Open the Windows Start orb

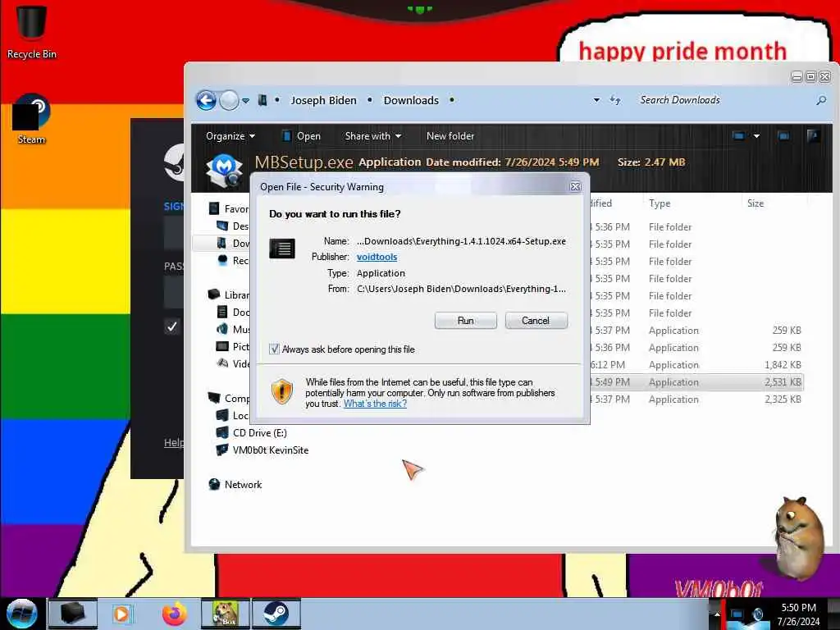21,614
